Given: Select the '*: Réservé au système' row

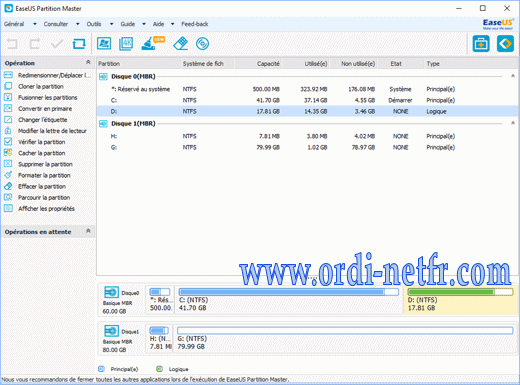Looking at the screenshot, I should click(307, 89).
